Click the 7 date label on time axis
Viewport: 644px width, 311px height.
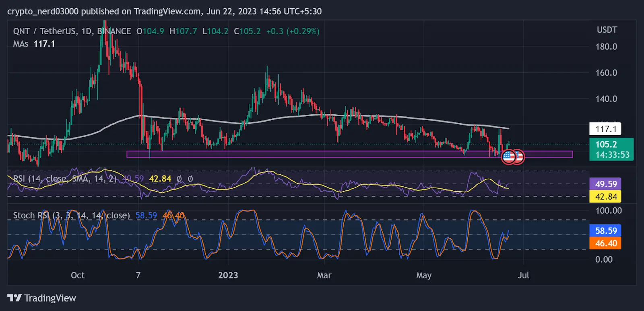pos(138,275)
